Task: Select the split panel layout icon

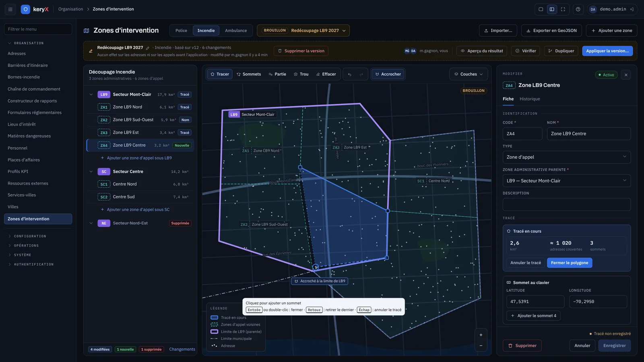Action: pyautogui.click(x=552, y=9)
